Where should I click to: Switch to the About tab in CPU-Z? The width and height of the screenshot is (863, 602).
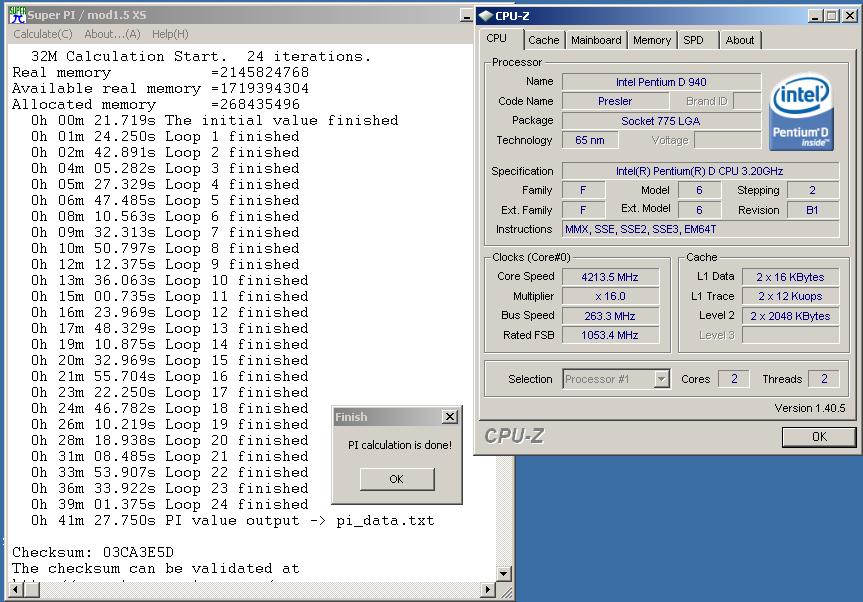point(740,40)
